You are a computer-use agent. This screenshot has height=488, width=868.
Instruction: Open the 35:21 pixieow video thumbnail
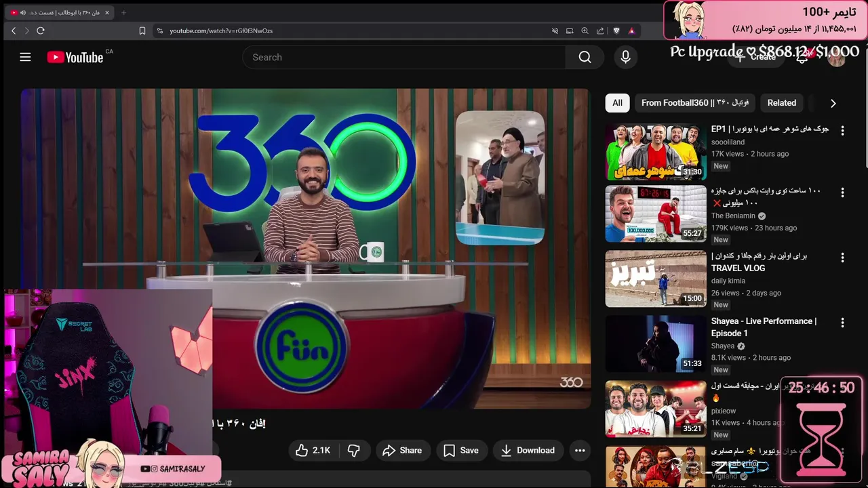pos(656,409)
